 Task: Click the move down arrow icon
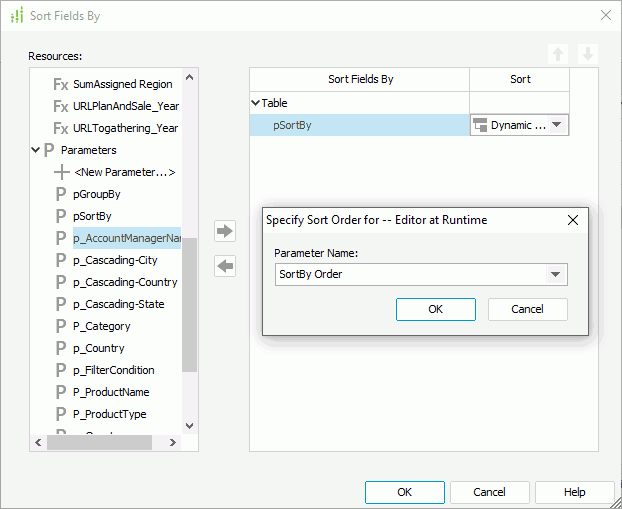(x=588, y=55)
